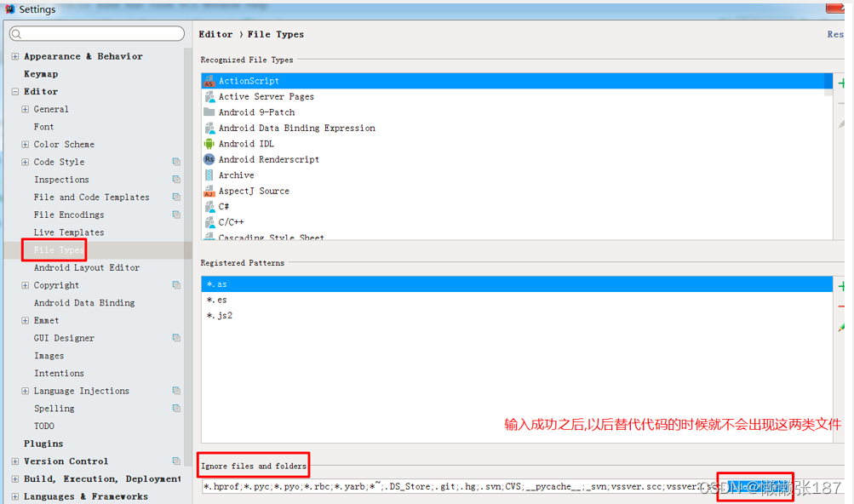Click the Android 9-Patch folder icon
854x504 pixels.
(x=209, y=112)
